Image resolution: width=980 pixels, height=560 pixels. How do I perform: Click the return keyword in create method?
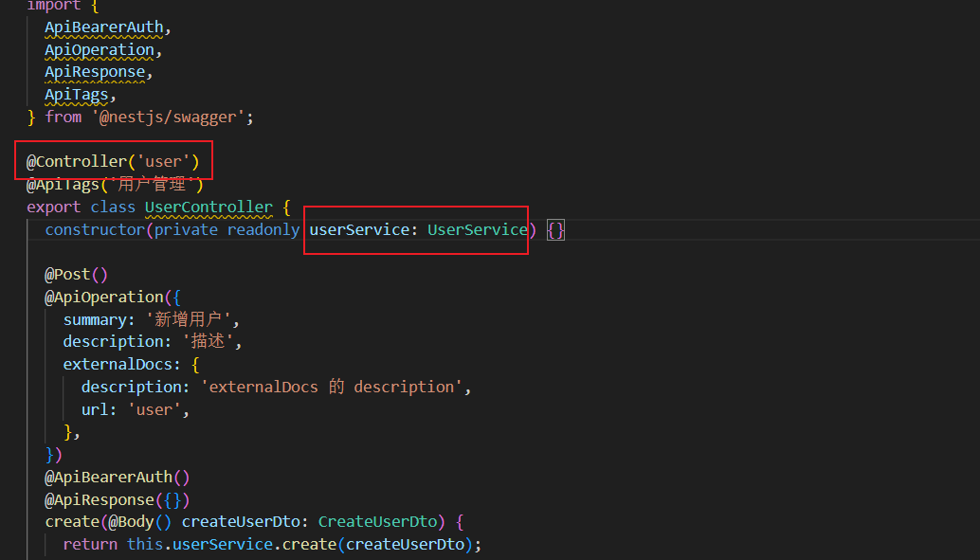(90, 544)
